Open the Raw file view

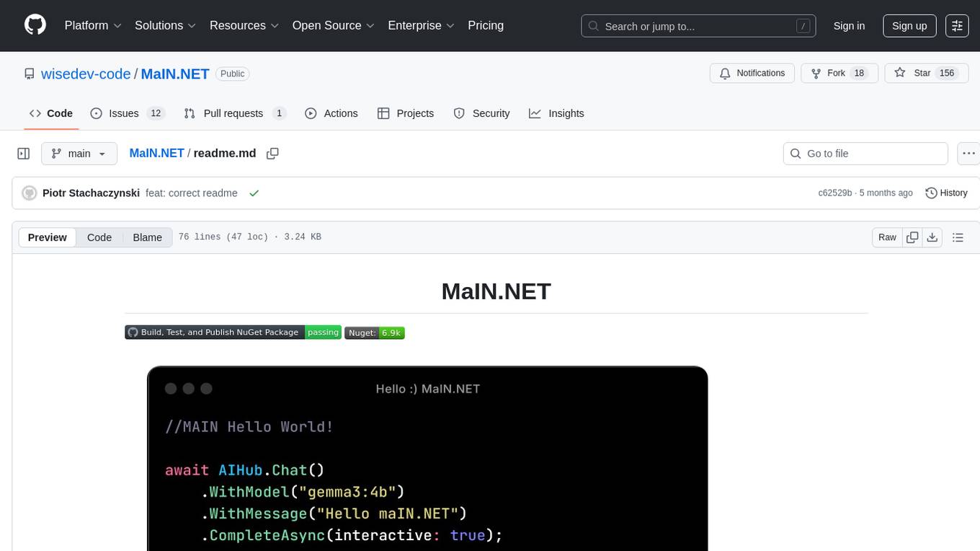pos(887,237)
